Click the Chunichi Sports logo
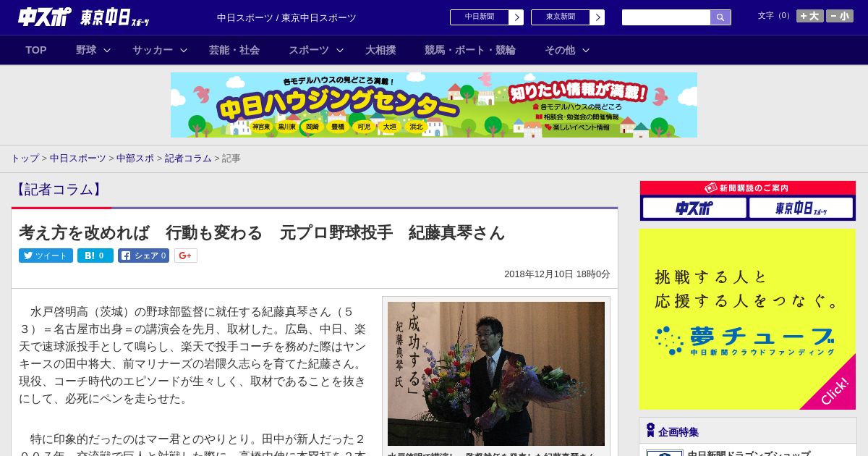Viewport: 868px width, 456px height. 46,17
